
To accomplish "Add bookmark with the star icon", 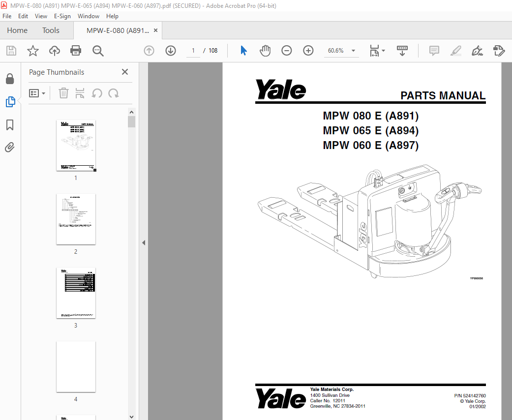I will click(32, 51).
